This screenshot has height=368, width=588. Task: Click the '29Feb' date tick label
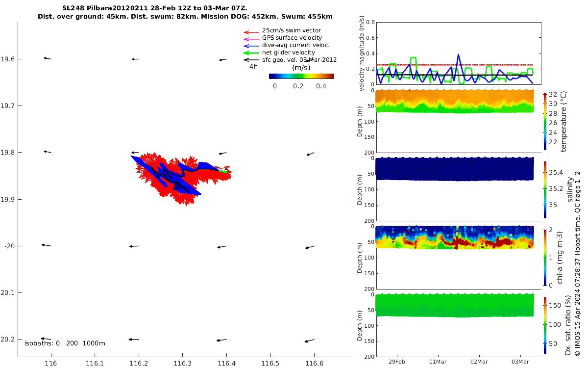coord(396,362)
